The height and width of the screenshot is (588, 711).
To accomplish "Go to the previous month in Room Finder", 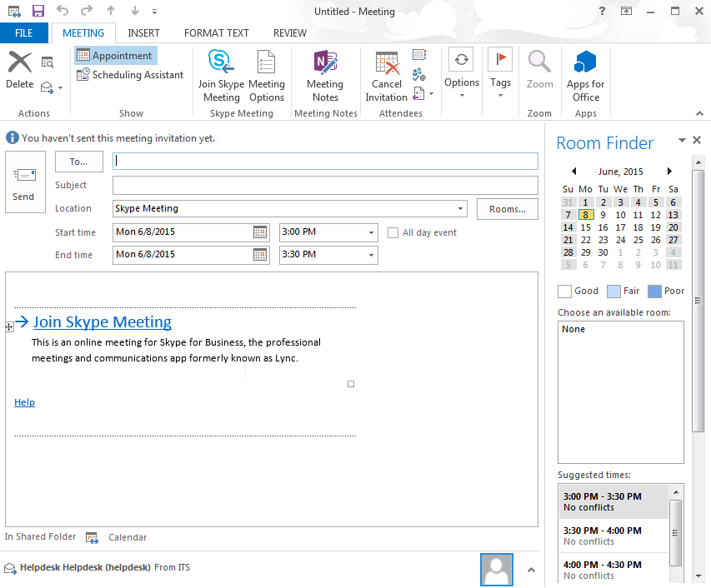I will pyautogui.click(x=574, y=172).
